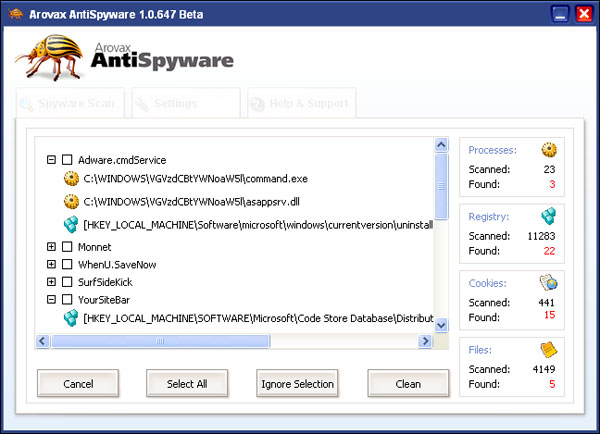Open the Settings tab
This screenshot has width=600, height=434.
[186, 103]
